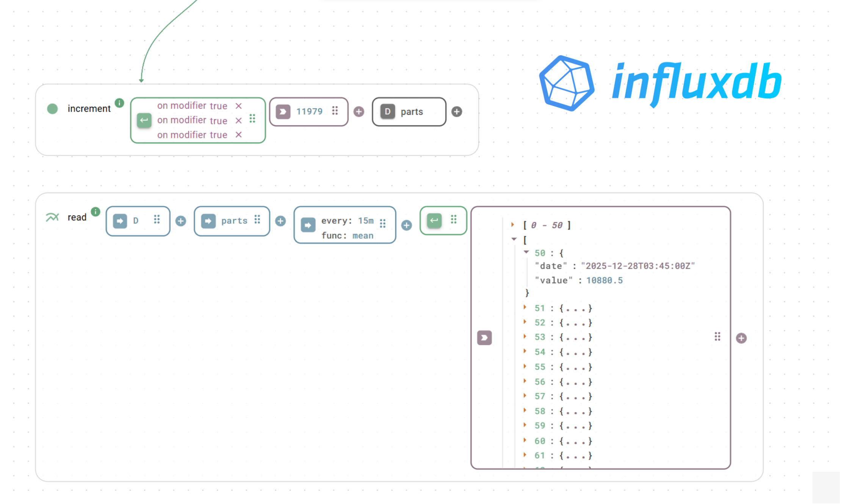Image resolution: width=841 pixels, height=504 pixels.
Task: Collapse item 50 in the JSON viewer
Action: 526,252
